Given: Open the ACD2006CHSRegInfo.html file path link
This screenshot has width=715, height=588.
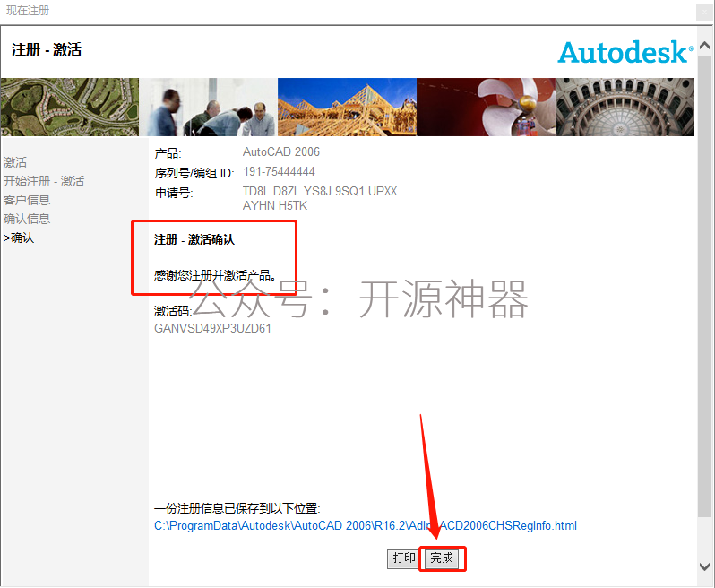Looking at the screenshot, I should (x=366, y=526).
